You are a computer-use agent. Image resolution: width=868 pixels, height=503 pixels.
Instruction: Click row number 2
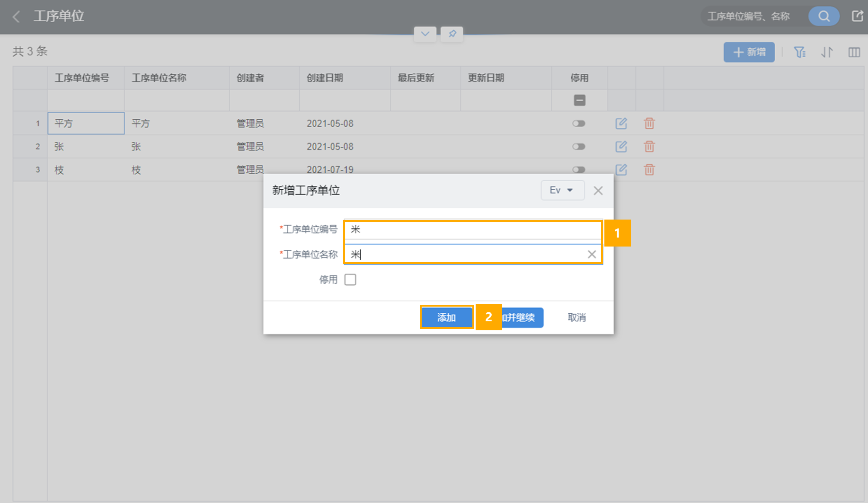point(38,147)
